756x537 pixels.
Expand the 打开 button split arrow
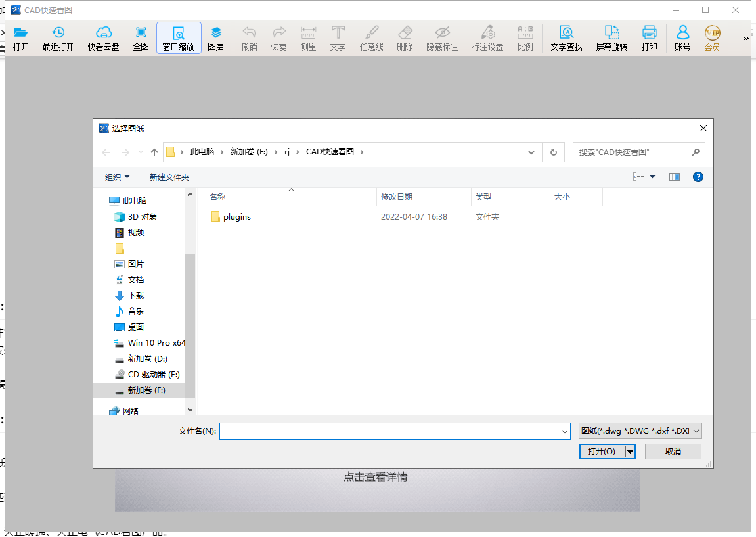pos(630,451)
